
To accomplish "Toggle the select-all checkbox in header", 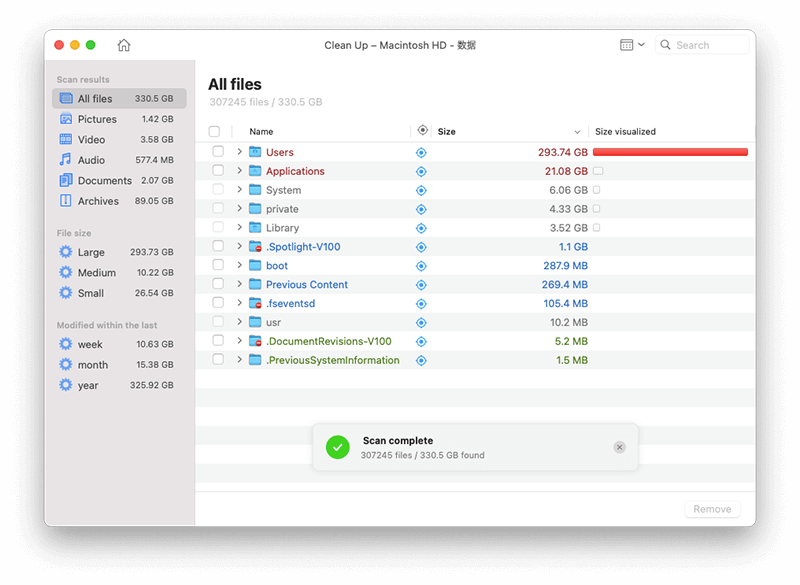I will click(214, 132).
